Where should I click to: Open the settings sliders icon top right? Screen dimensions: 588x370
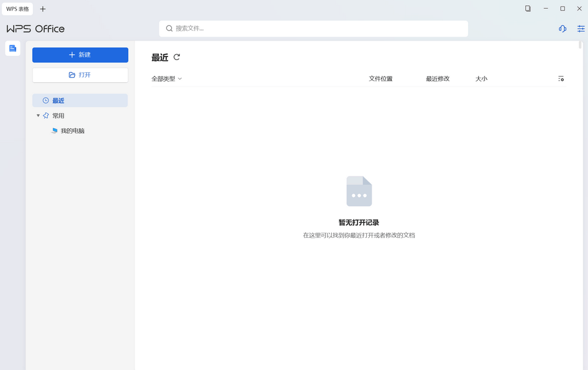pyautogui.click(x=581, y=28)
